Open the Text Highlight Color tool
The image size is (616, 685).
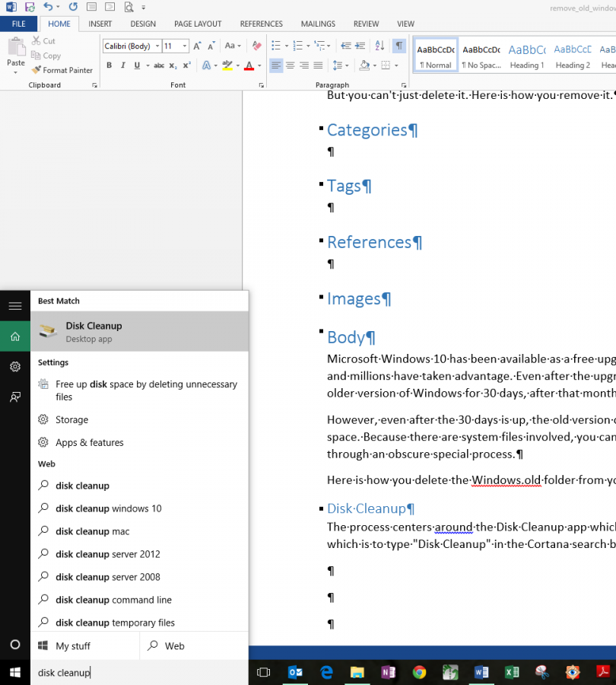(227, 65)
